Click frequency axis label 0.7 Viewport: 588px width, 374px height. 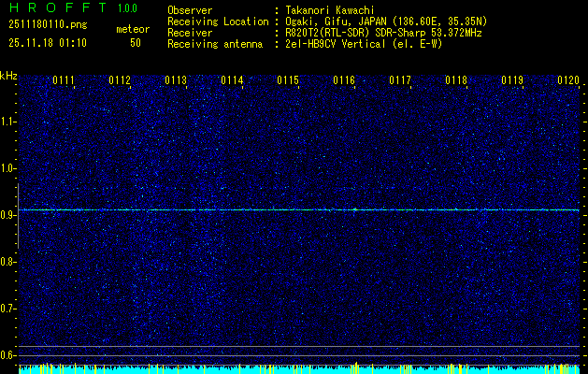7,309
